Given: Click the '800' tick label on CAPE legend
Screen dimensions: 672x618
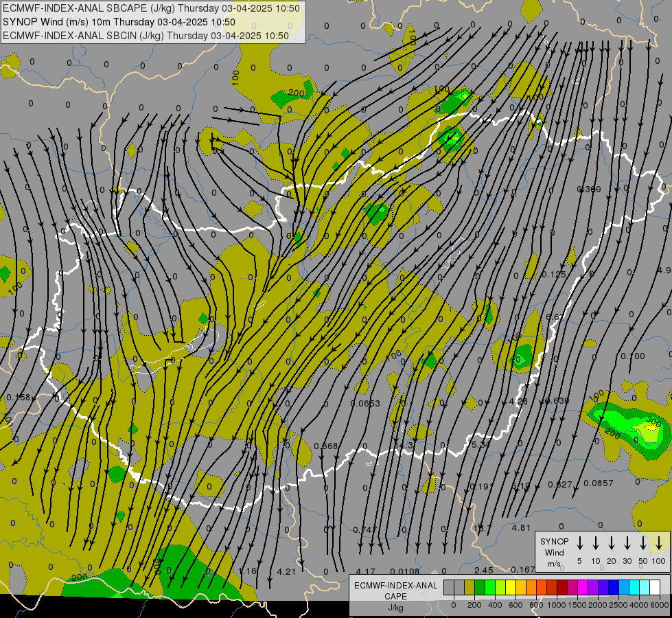Looking at the screenshot, I should tap(536, 605).
